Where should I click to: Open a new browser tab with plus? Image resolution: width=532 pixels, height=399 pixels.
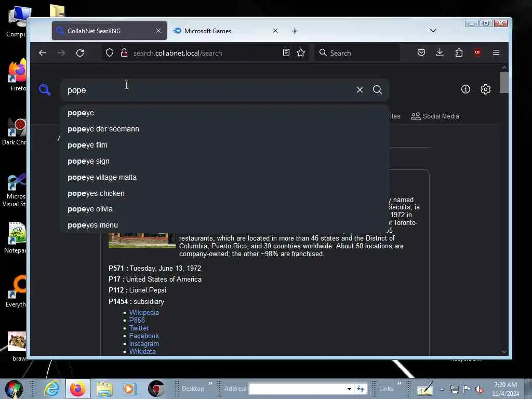click(x=295, y=31)
